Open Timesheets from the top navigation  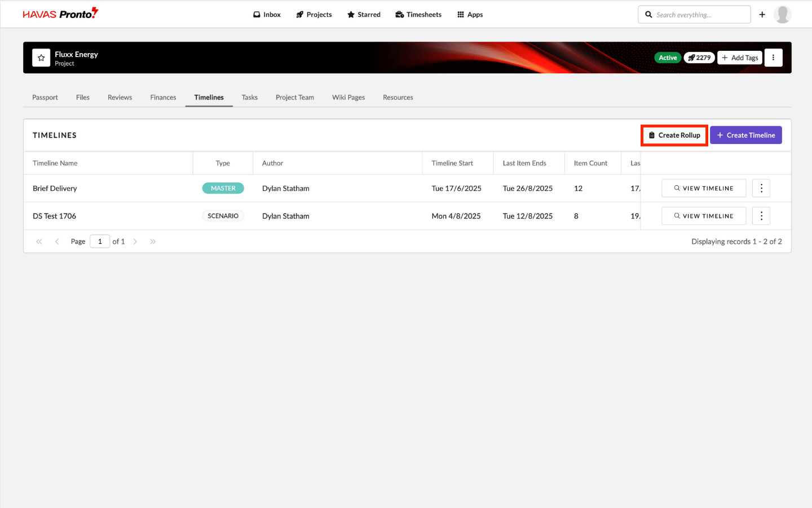pyautogui.click(x=418, y=15)
